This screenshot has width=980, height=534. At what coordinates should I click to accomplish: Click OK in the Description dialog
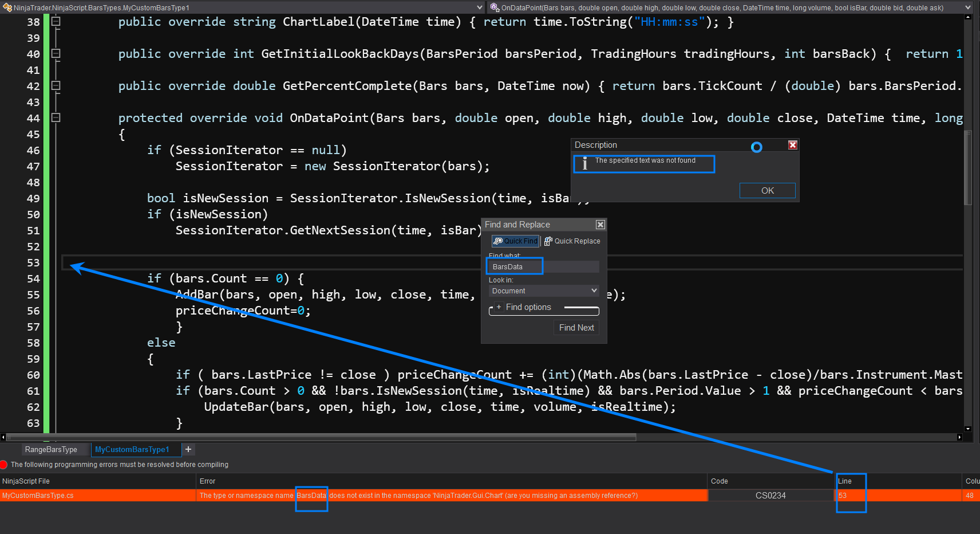(768, 190)
